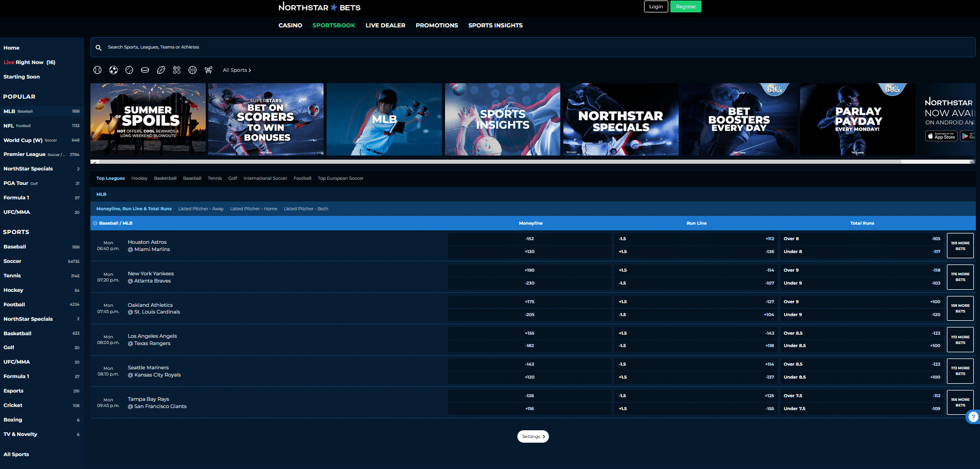
Task: Click the Register button
Action: [x=686, y=7]
